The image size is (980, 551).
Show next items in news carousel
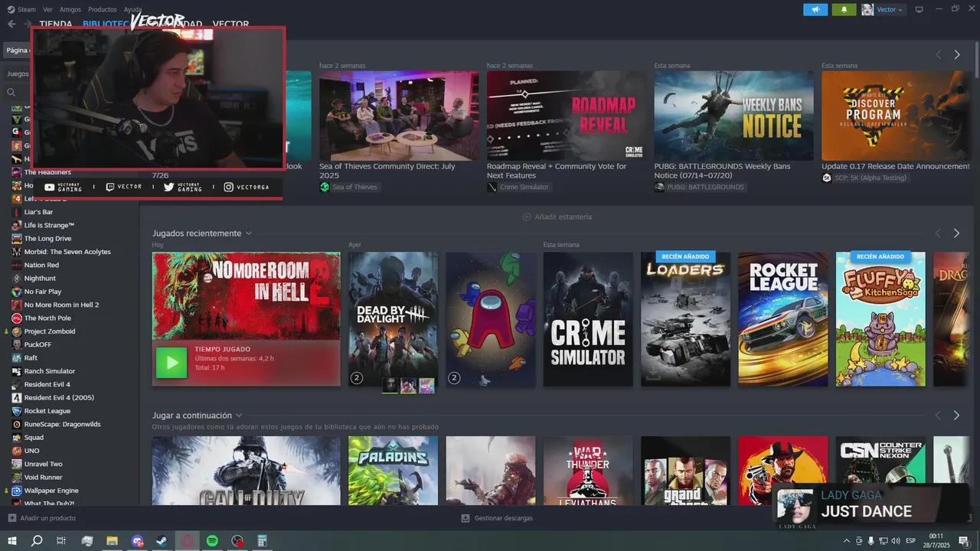[956, 55]
